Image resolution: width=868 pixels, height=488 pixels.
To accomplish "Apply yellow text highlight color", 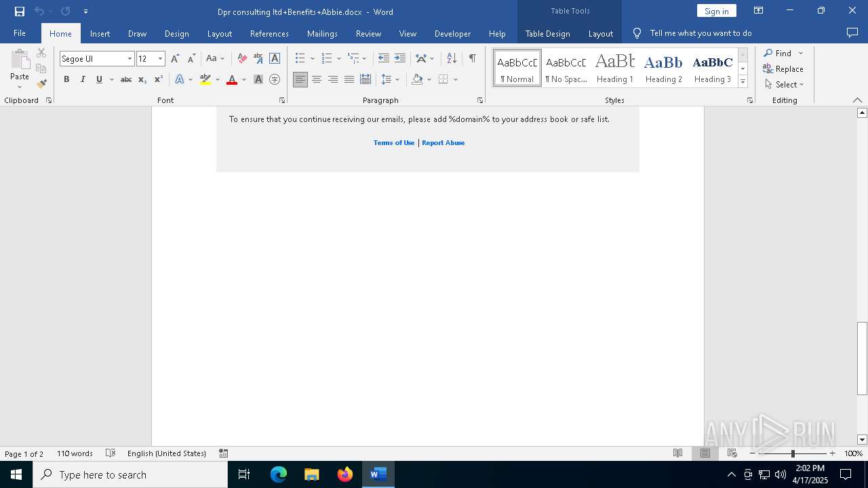I will point(205,79).
